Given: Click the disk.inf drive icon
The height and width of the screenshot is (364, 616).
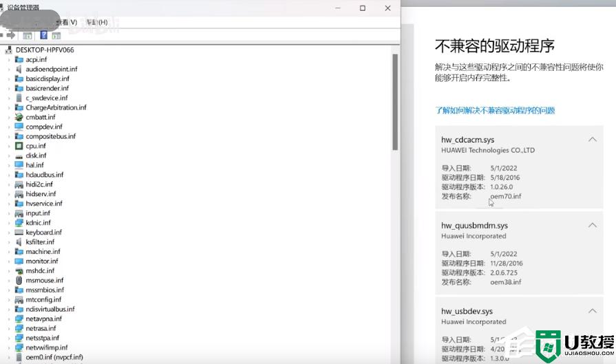Looking at the screenshot, I should tap(19, 156).
